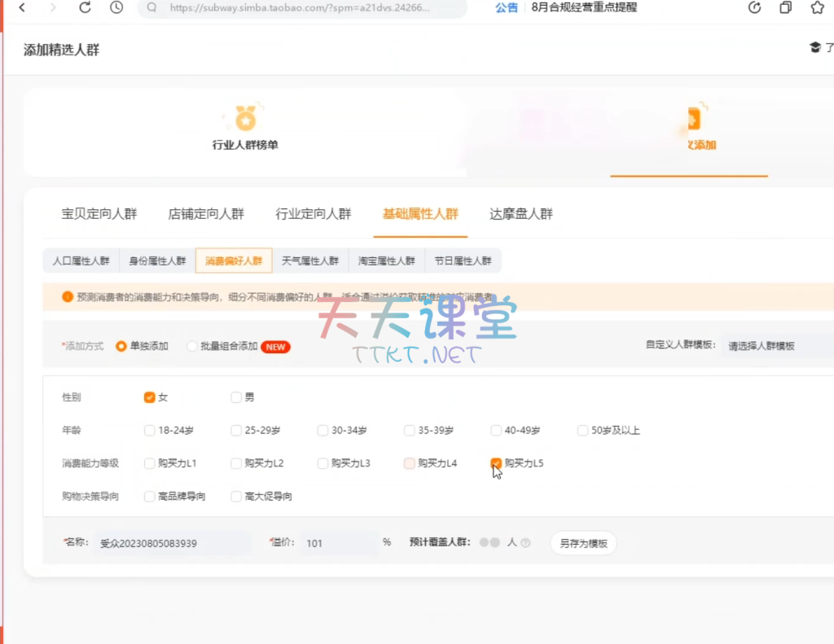Switch to the 达摩盘人群 tab

pyautogui.click(x=520, y=214)
